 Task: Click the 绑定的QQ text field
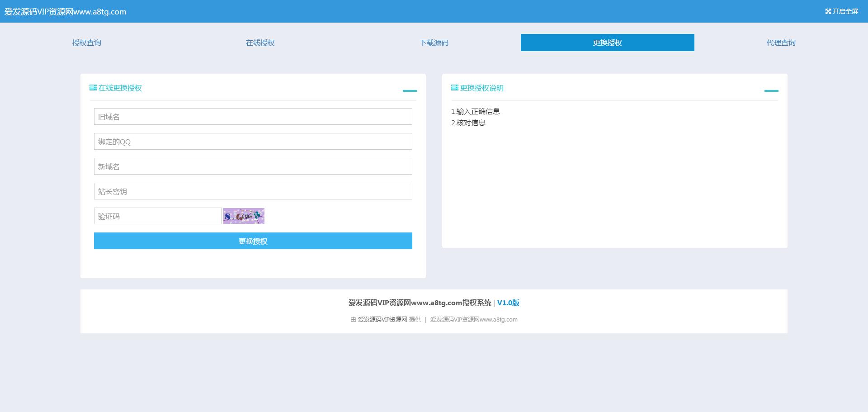(x=253, y=142)
